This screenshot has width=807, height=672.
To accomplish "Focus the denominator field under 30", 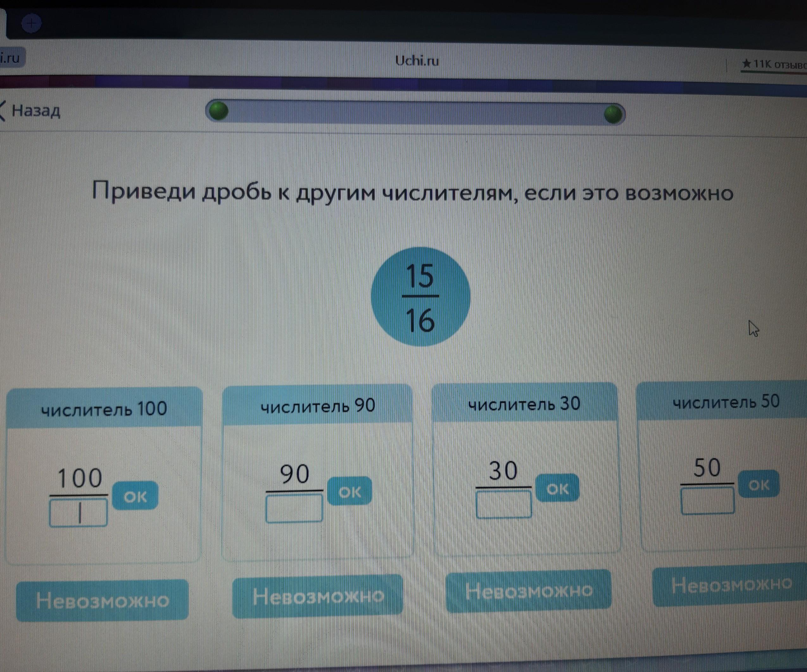I will tap(504, 505).
